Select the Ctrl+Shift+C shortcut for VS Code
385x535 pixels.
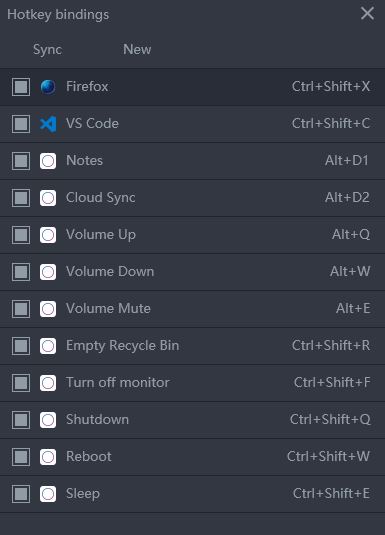coord(331,124)
